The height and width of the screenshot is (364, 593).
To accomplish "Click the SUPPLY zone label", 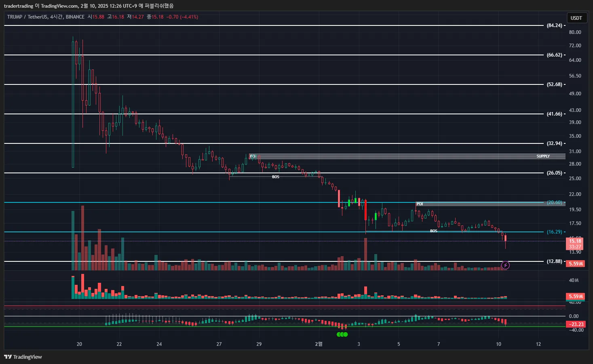I will (543, 156).
